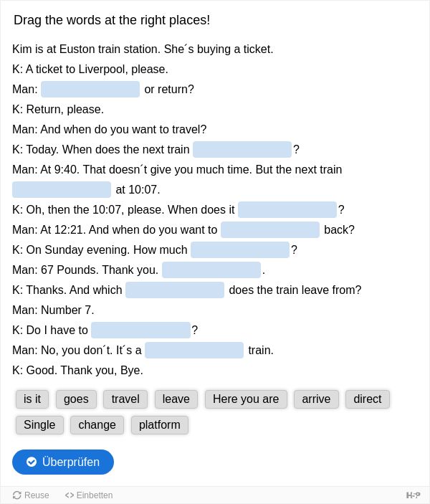Click the blank before 'does the train leave from?'
Screen dimensions: 430x504
175,290
